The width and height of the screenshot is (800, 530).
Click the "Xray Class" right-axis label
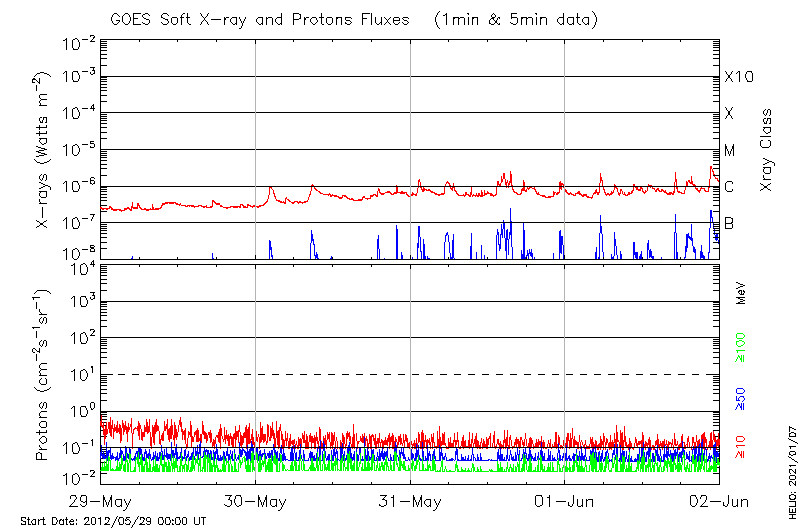[767, 150]
